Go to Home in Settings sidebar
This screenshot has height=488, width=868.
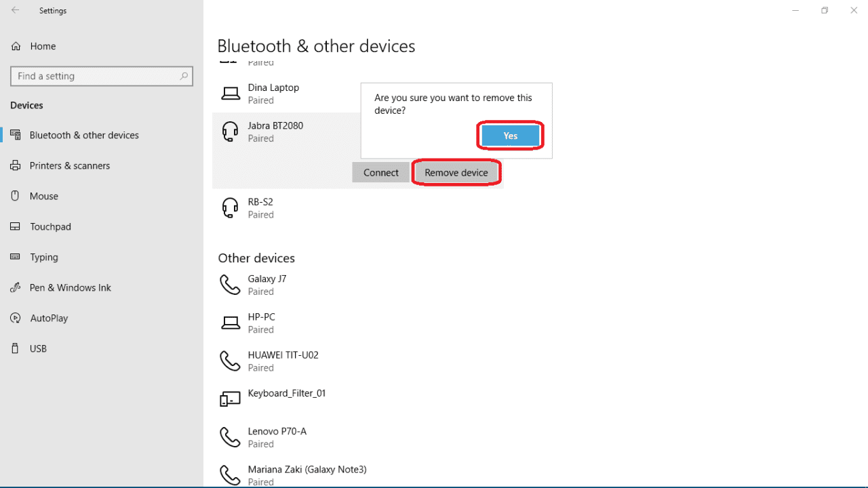pyautogui.click(x=43, y=46)
